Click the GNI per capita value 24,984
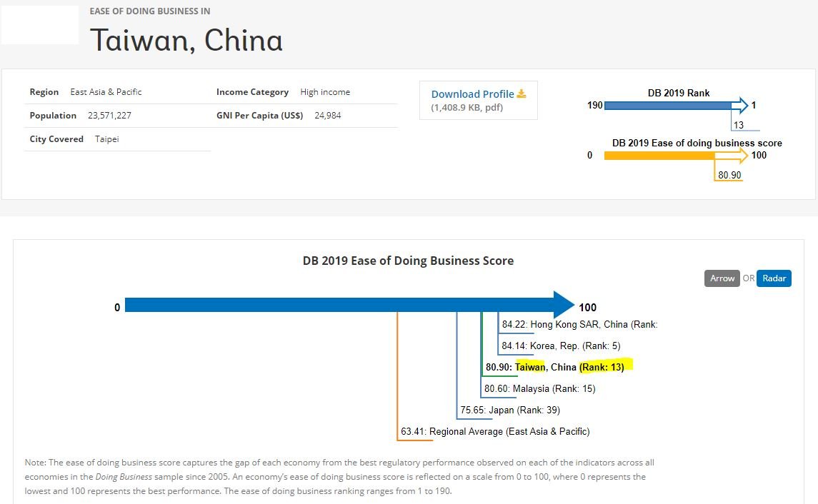The image size is (818, 504). (328, 115)
